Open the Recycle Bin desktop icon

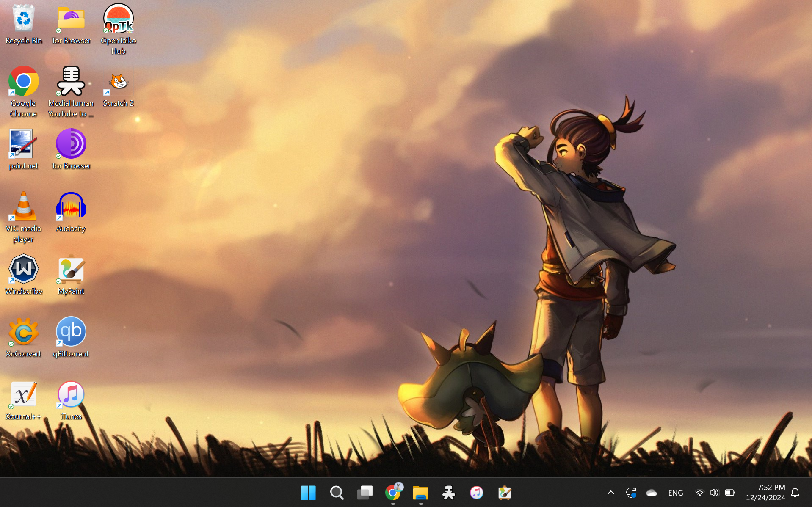[x=24, y=25]
